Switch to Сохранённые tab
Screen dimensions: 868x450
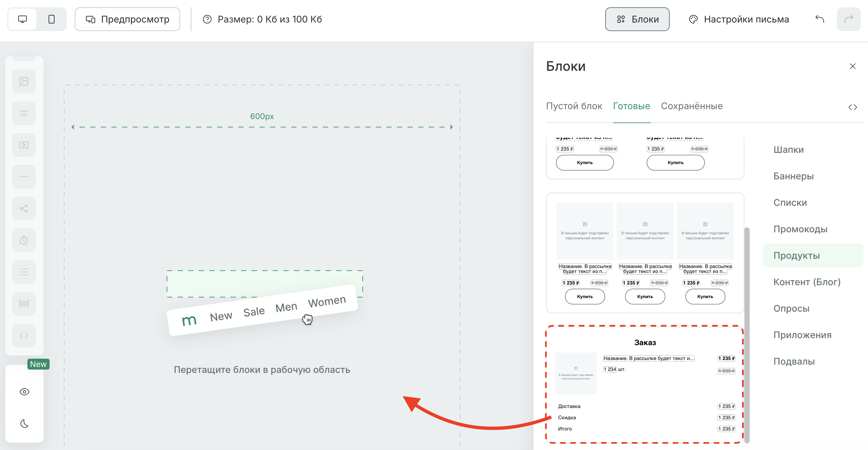(691, 106)
